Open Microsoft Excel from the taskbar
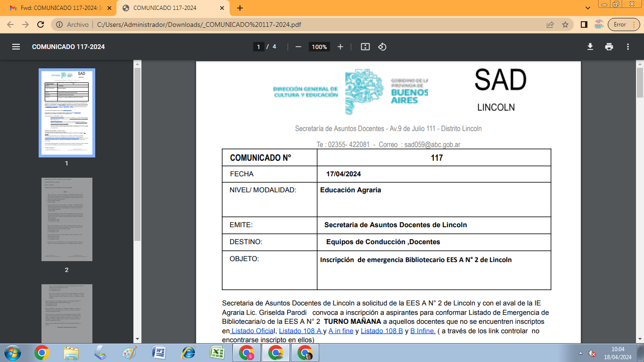 217,353
